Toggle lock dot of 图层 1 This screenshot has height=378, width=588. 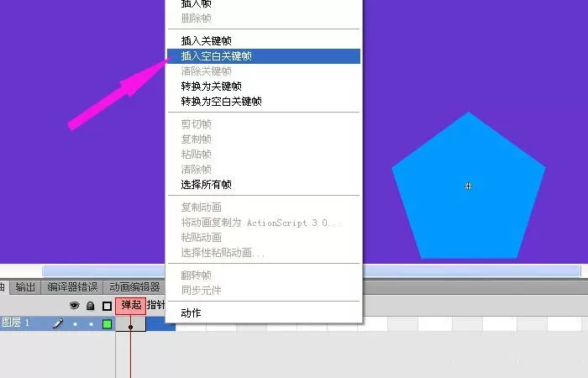click(x=91, y=324)
